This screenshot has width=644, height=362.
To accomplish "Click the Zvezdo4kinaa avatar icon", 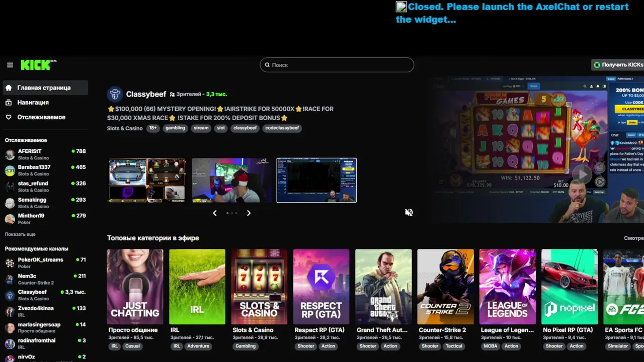I will (x=10, y=311).
